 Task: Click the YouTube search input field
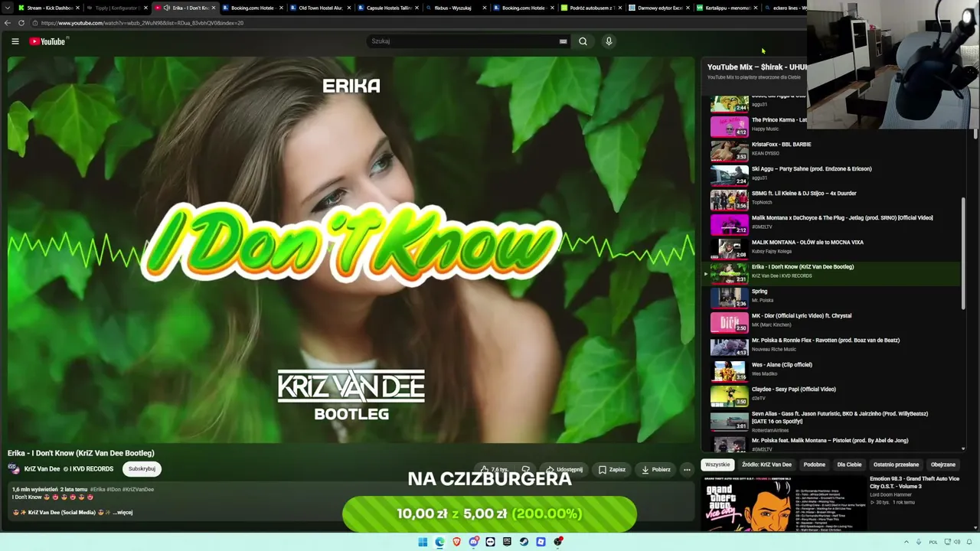click(x=467, y=41)
